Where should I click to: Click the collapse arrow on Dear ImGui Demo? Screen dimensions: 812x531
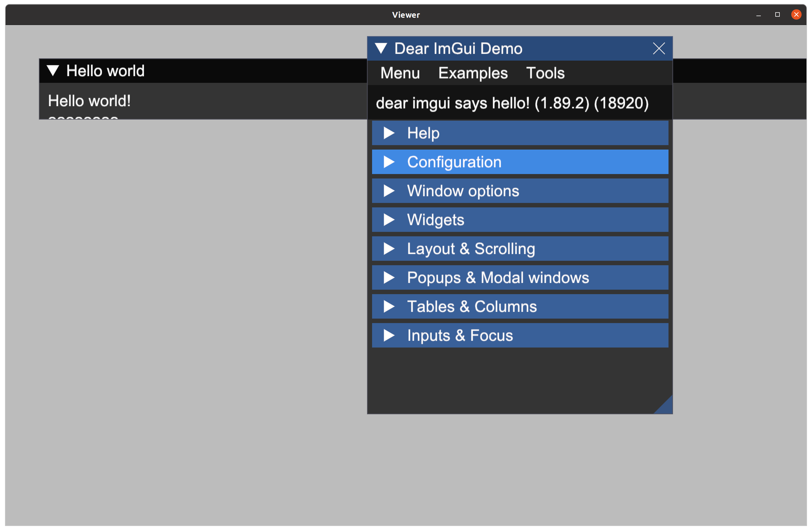click(x=381, y=48)
